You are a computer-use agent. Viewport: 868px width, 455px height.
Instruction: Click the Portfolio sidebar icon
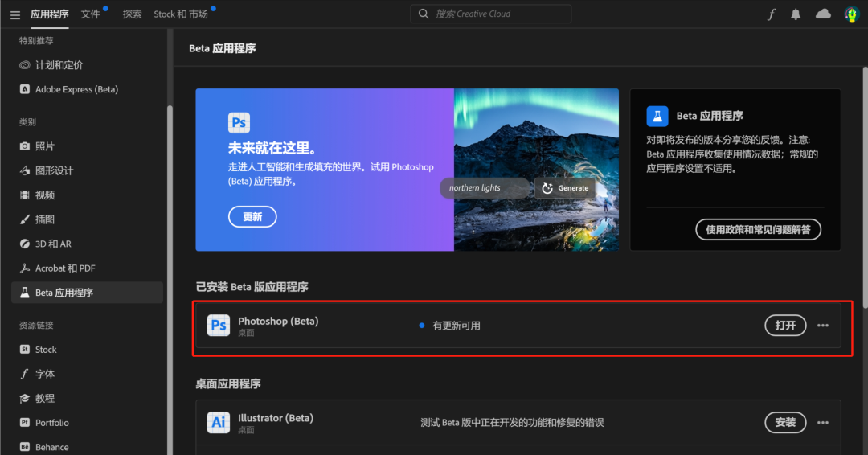click(x=24, y=422)
